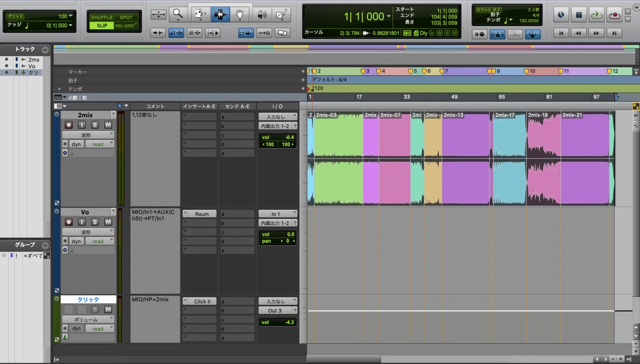The height and width of the screenshot is (364, 640).
Task: Enable SPOT edit mode
Action: (126, 17)
